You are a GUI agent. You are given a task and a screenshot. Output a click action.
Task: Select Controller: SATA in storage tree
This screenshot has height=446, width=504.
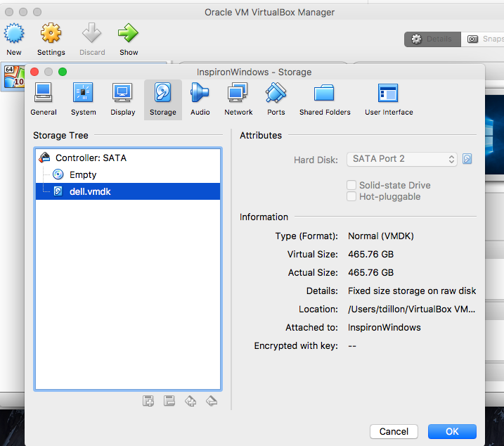tap(128, 158)
